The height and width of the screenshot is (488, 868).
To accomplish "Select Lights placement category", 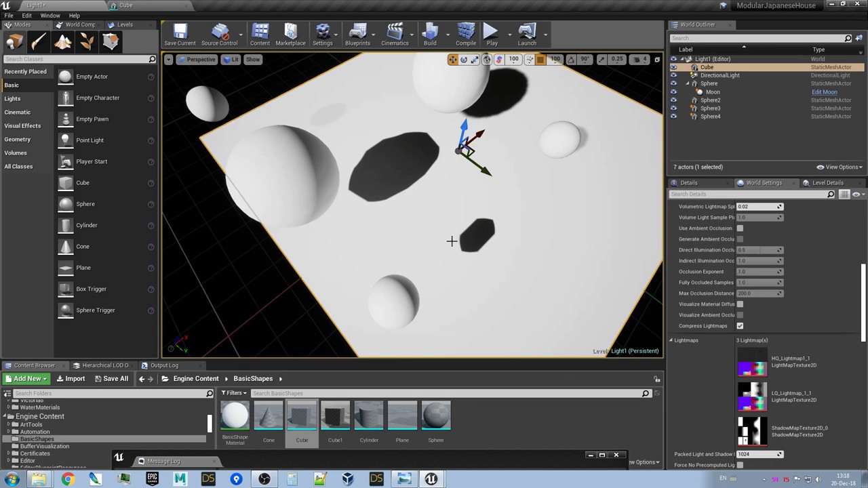I will (12, 99).
